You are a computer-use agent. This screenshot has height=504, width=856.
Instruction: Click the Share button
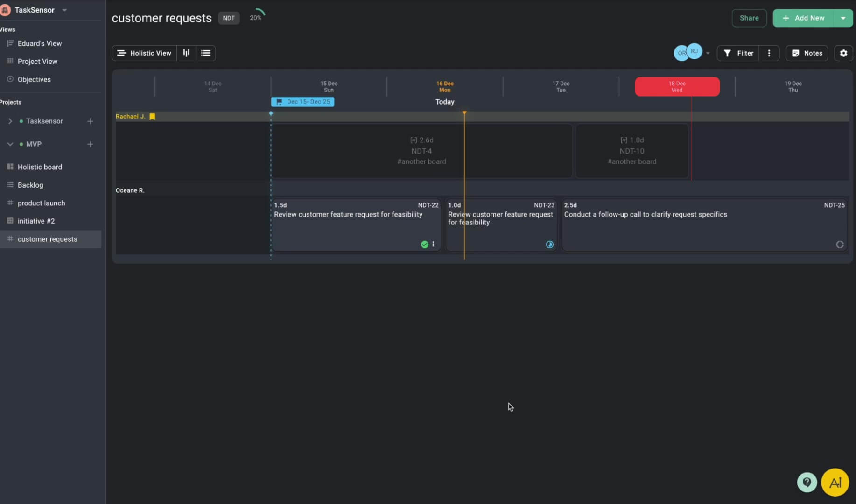pyautogui.click(x=749, y=18)
